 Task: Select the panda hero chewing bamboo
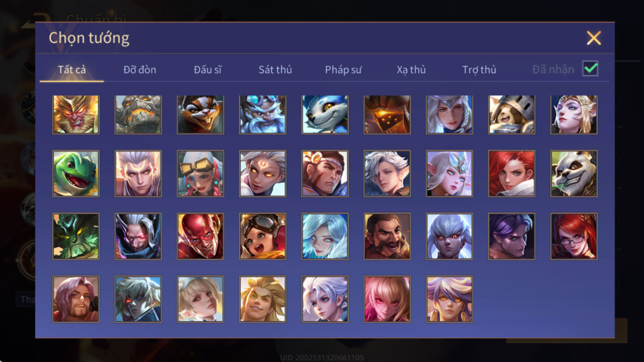pyautogui.click(x=574, y=173)
